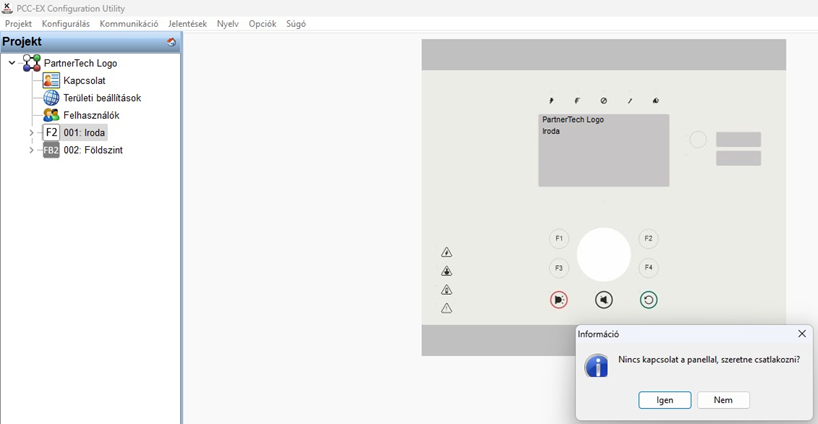Click the large round navigation dial
818x424 pixels.
604,254
